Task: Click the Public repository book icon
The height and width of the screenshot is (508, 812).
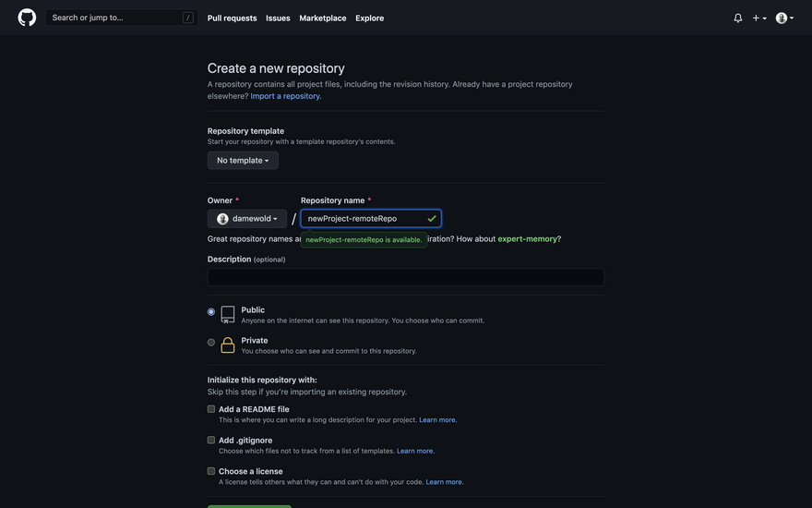Action: coord(228,315)
